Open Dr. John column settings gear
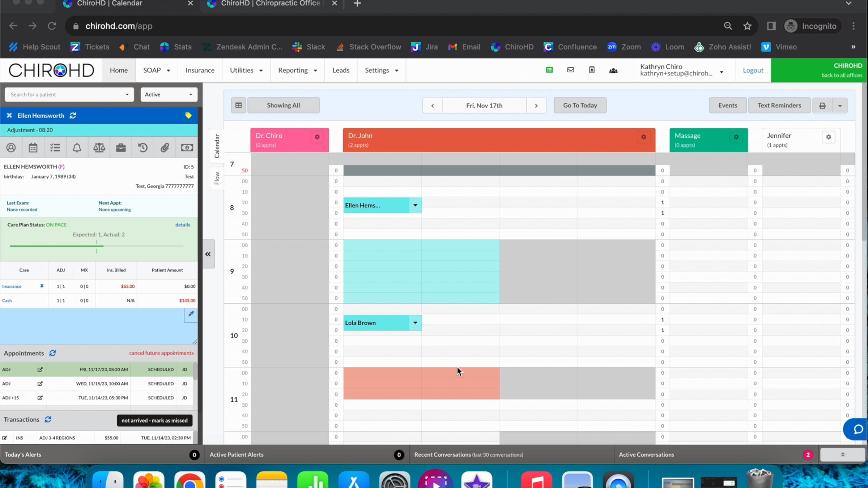Image resolution: width=868 pixels, height=488 pixels. (x=644, y=137)
